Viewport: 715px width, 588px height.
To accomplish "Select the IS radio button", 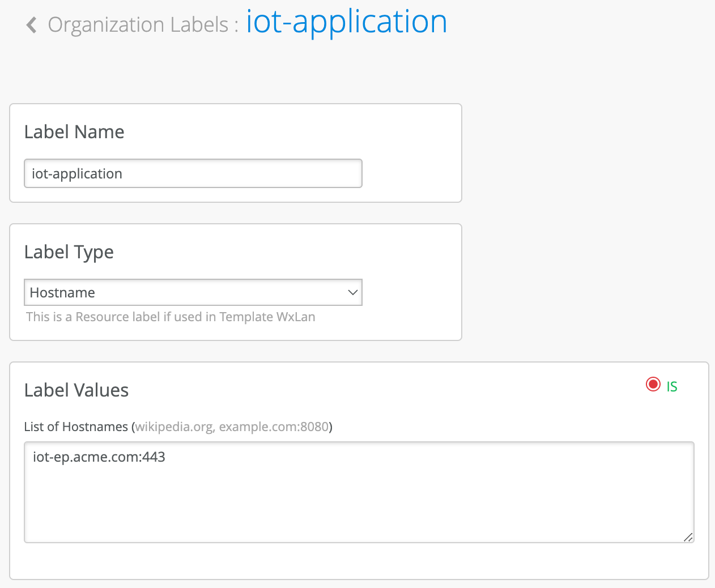I will [x=653, y=385].
